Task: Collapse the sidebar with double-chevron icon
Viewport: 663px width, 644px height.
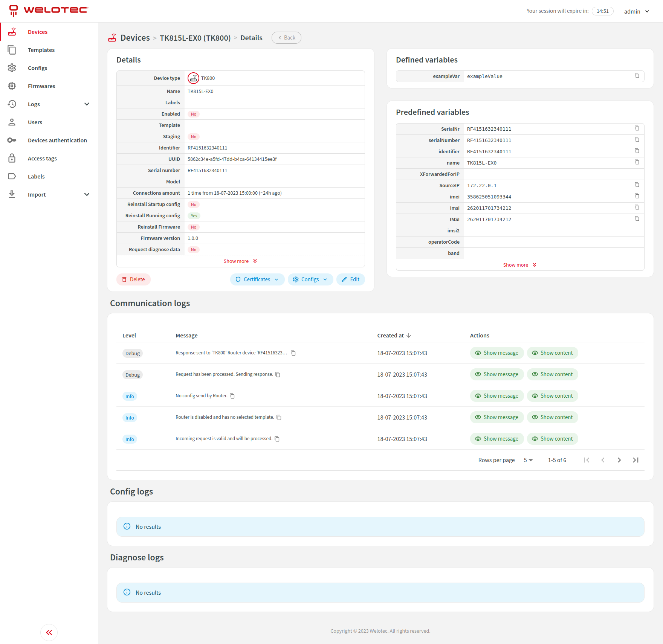Action: click(x=49, y=632)
